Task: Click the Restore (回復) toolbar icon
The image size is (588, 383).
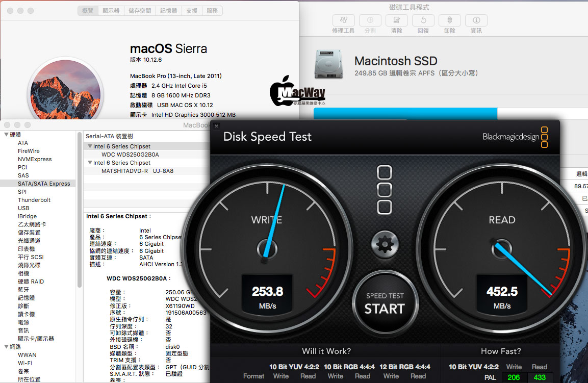Action: click(x=423, y=20)
